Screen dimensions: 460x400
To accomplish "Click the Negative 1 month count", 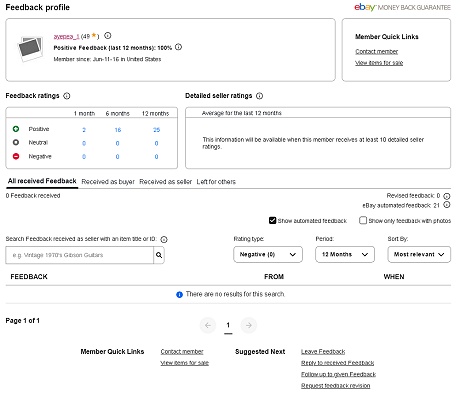I will click(84, 157).
